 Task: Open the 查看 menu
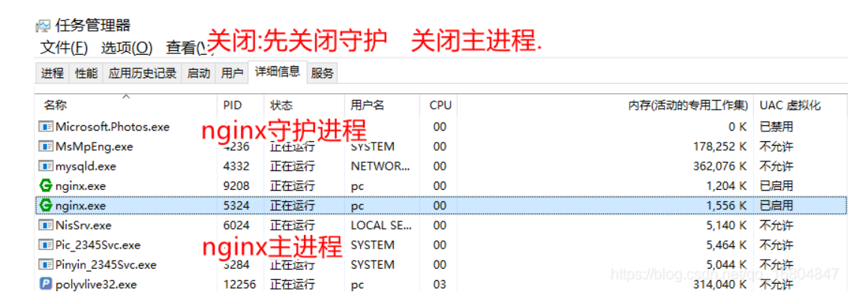tap(187, 48)
